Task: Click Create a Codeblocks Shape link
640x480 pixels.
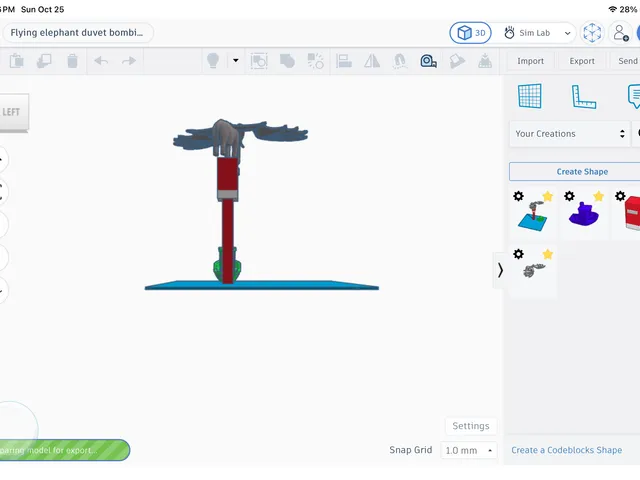Action: pyautogui.click(x=567, y=450)
